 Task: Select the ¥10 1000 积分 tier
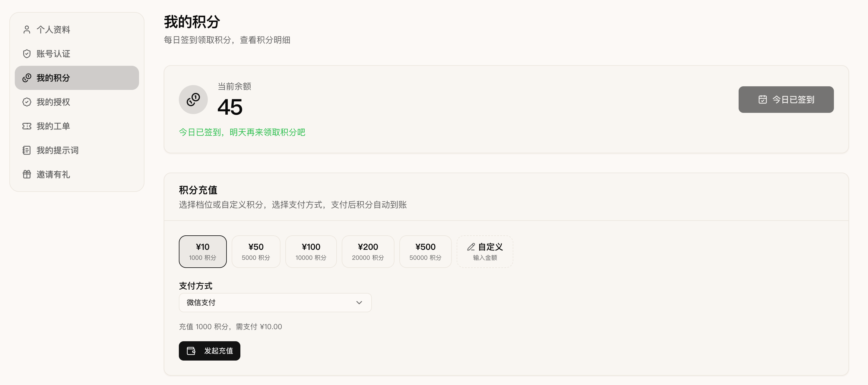point(202,252)
